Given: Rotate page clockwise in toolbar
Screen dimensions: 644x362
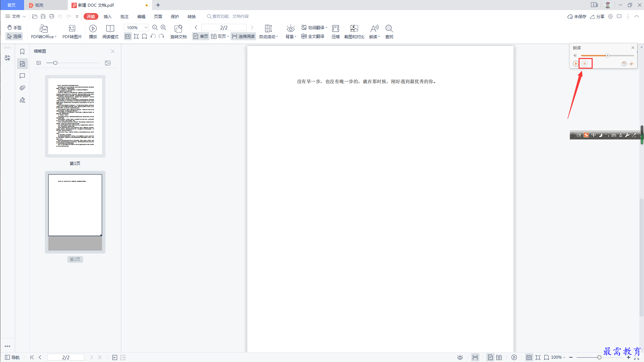Looking at the screenshot, I should pos(161,36).
